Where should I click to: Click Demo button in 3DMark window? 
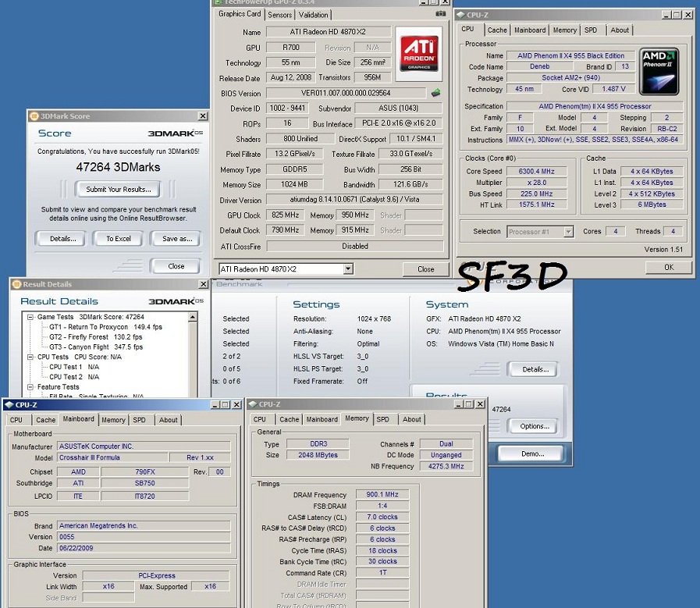pos(532,453)
